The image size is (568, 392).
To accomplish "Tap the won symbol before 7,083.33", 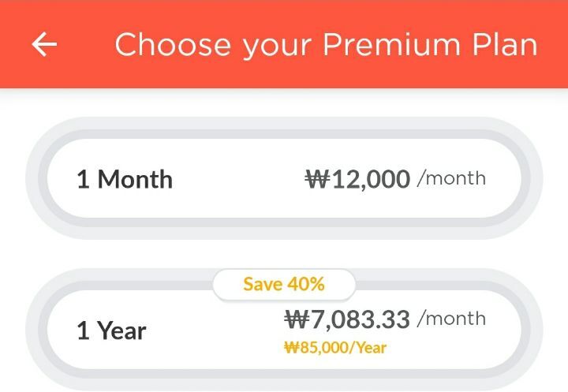I will tap(295, 319).
